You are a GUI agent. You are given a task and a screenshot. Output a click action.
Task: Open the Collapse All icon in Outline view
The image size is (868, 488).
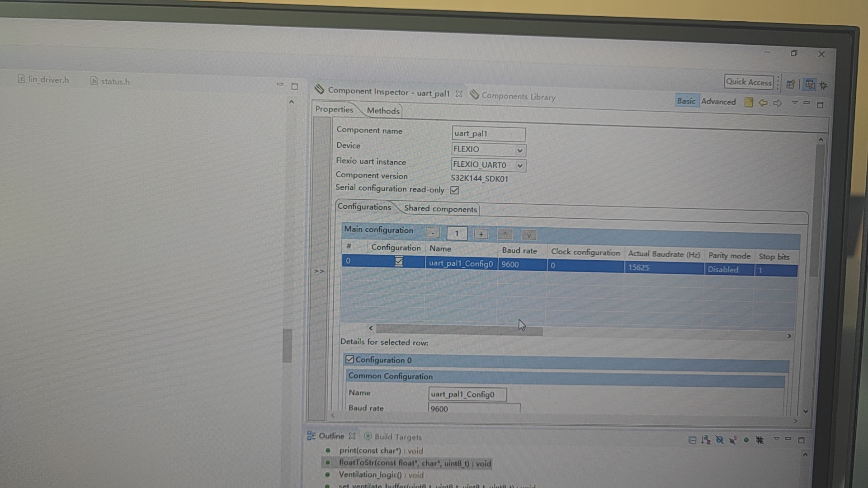[693, 440]
